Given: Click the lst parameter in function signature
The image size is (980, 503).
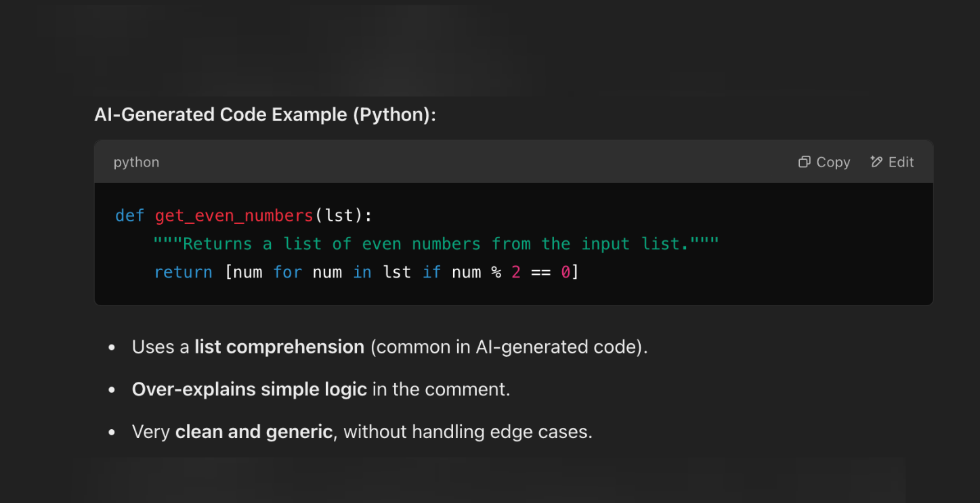Looking at the screenshot, I should click(x=339, y=216).
